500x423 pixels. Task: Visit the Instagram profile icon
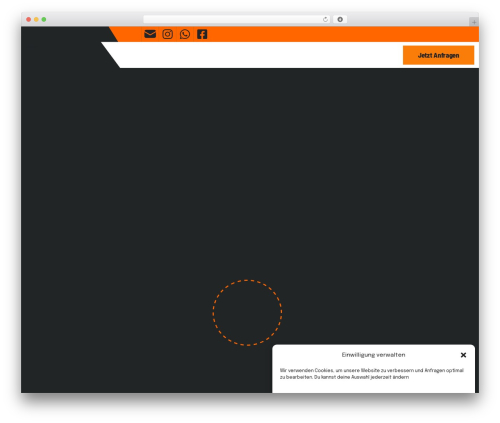168,34
